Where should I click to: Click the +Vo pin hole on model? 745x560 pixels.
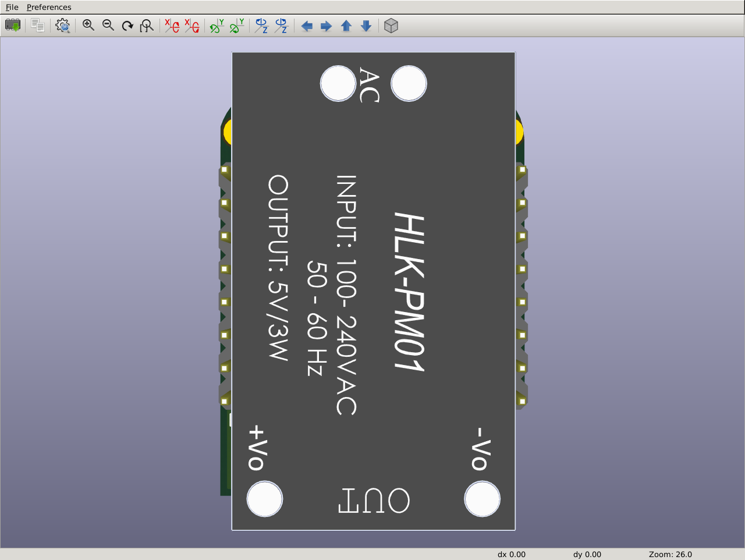pyautogui.click(x=265, y=499)
